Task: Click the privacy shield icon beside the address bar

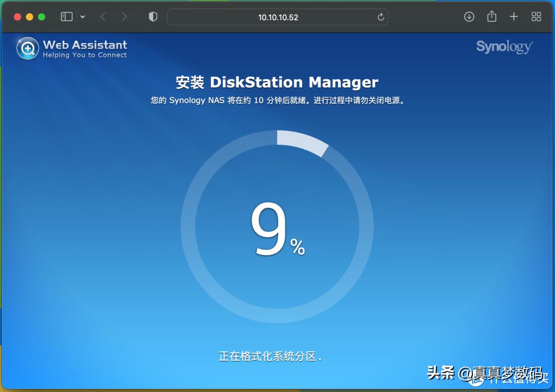Action: (152, 16)
